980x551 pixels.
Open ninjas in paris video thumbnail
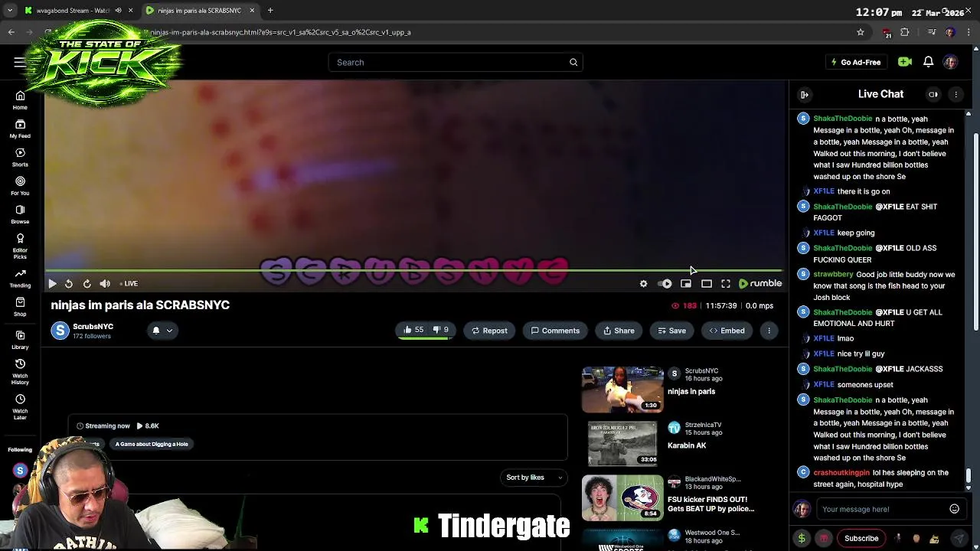point(622,389)
